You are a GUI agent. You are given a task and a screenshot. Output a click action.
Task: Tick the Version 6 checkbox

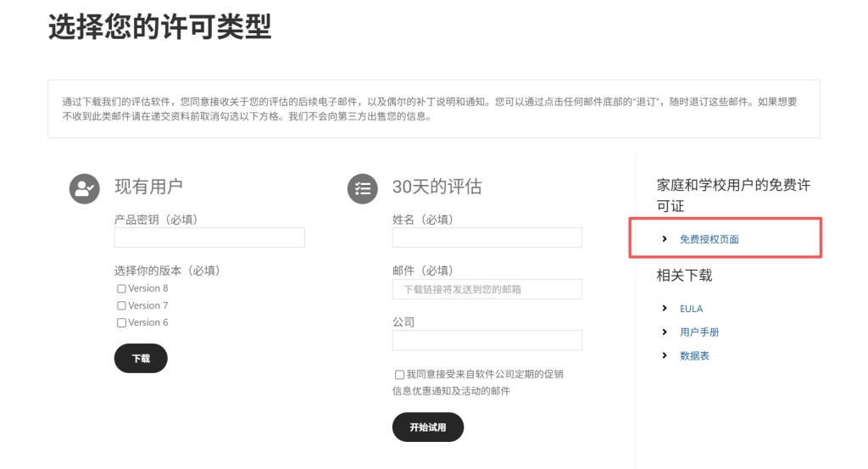point(121,323)
